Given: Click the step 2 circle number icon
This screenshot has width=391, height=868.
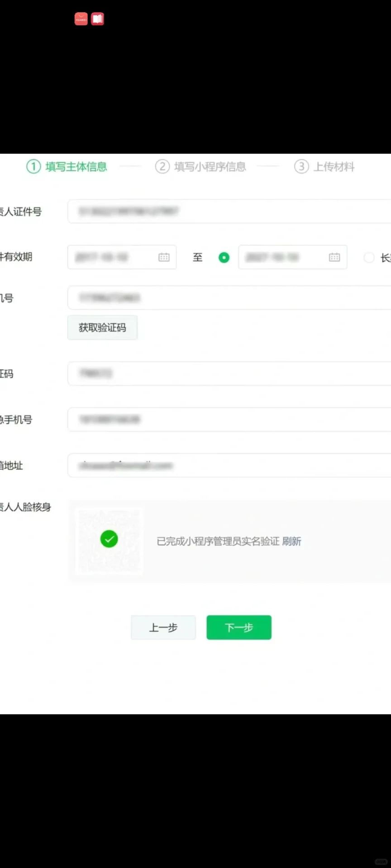Looking at the screenshot, I should tap(162, 167).
